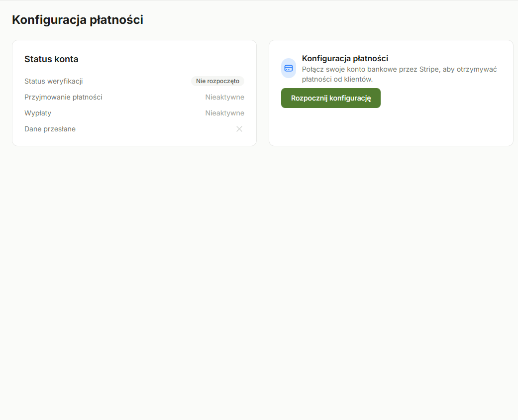The height and width of the screenshot is (420, 518).
Task: Click the Status weryfikacji label
Action: tap(53, 81)
